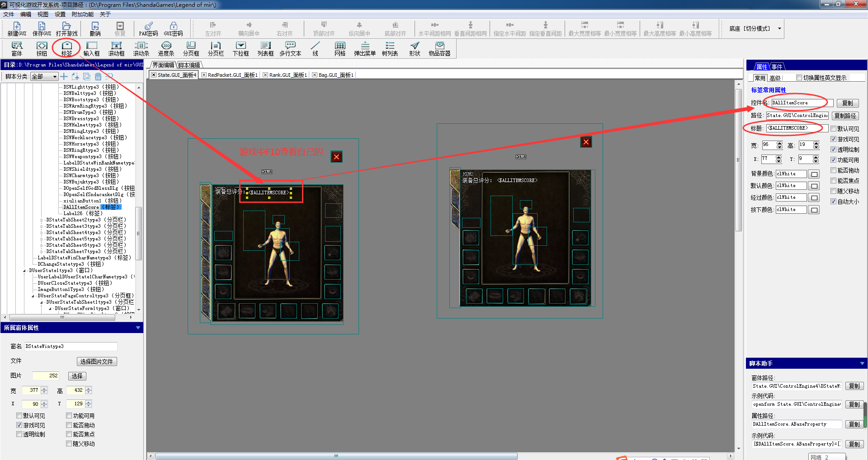
Task: Click the 选择图片文件 button
Action: 97,361
